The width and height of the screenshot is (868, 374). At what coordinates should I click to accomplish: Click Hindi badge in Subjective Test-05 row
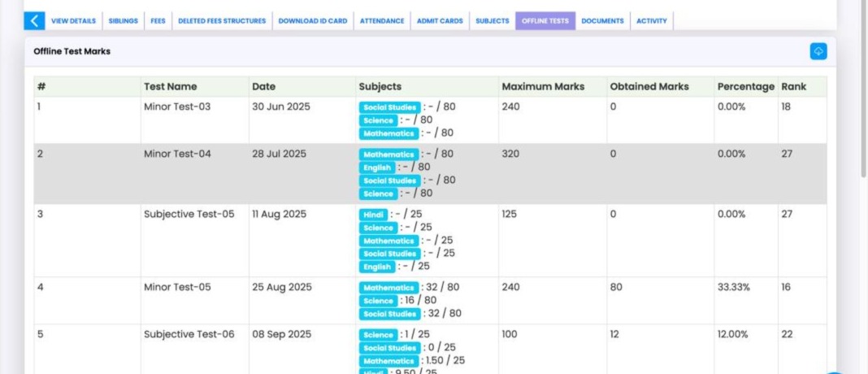374,215
